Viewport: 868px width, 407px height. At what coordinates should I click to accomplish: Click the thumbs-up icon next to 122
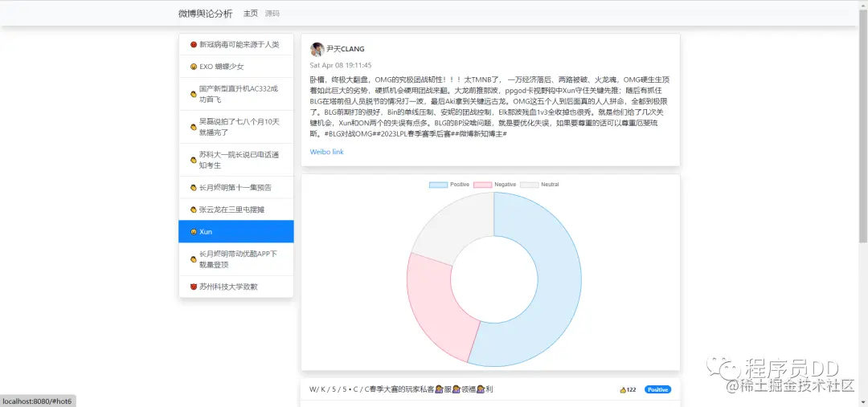click(x=623, y=390)
